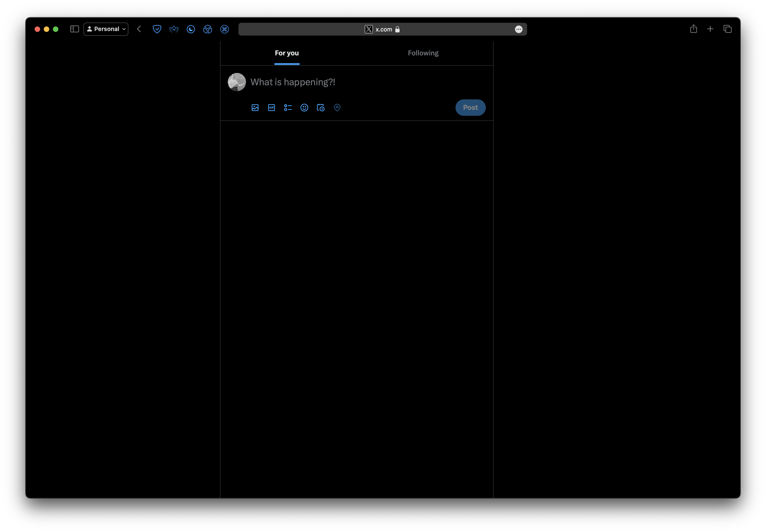This screenshot has width=766, height=532.
Task: Open the command key extension icon
Action: 224,29
